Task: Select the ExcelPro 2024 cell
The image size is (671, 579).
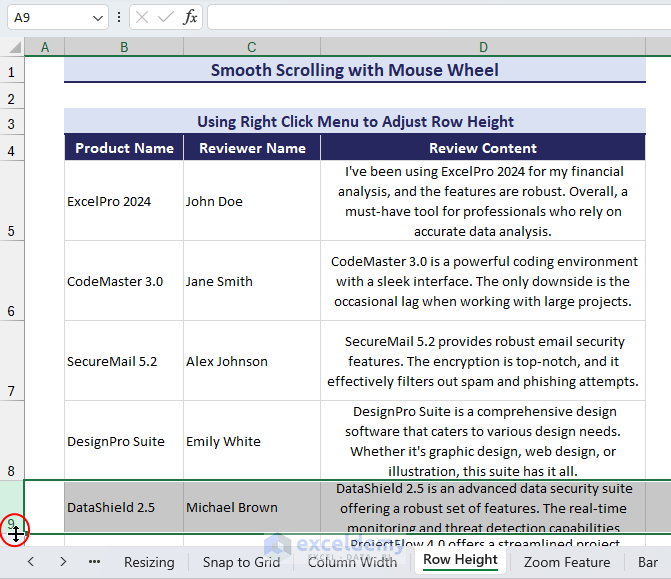Action: (124, 201)
